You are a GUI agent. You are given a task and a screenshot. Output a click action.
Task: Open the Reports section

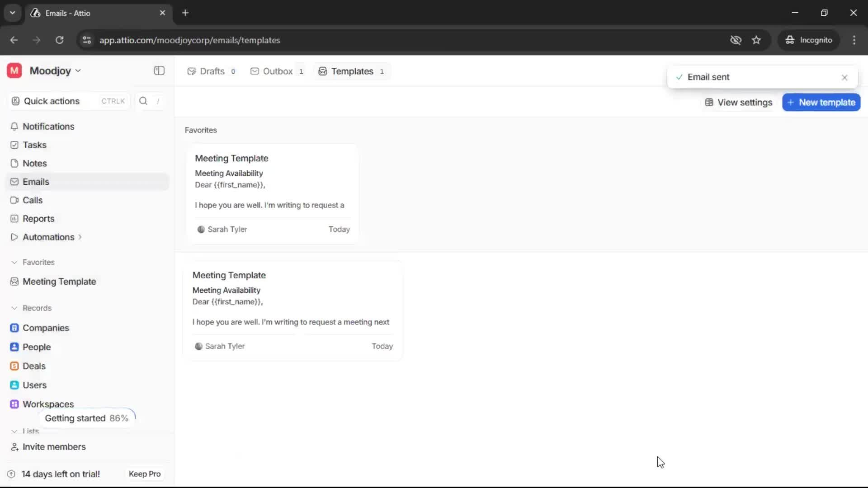tap(38, 219)
